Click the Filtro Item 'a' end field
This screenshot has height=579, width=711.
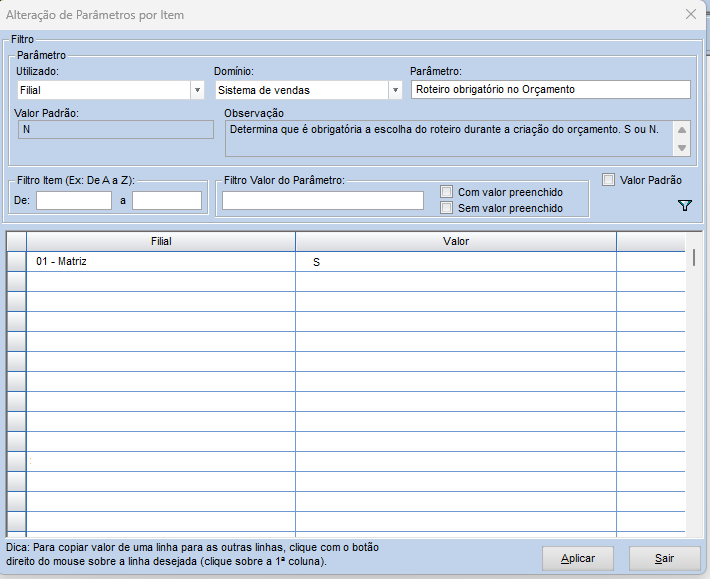click(x=167, y=201)
